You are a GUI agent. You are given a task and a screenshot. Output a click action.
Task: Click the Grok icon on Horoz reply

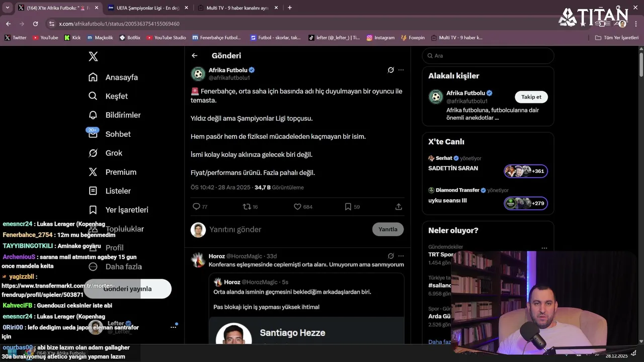point(390,256)
